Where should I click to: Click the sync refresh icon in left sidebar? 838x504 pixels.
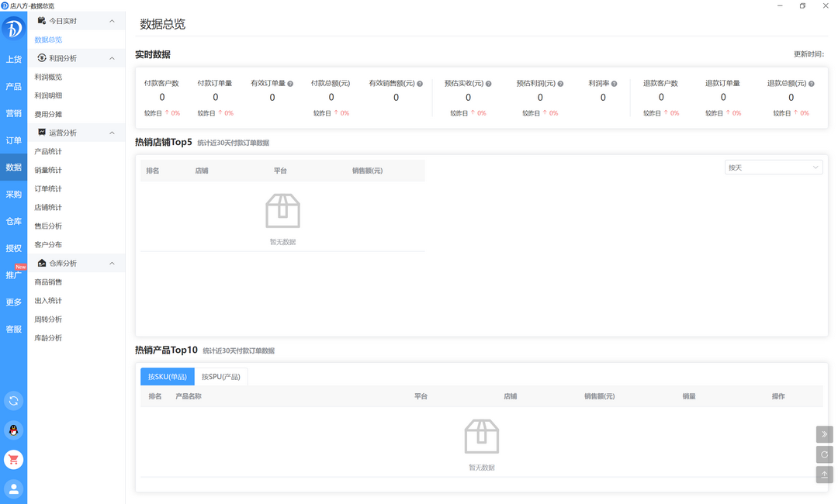pyautogui.click(x=13, y=401)
